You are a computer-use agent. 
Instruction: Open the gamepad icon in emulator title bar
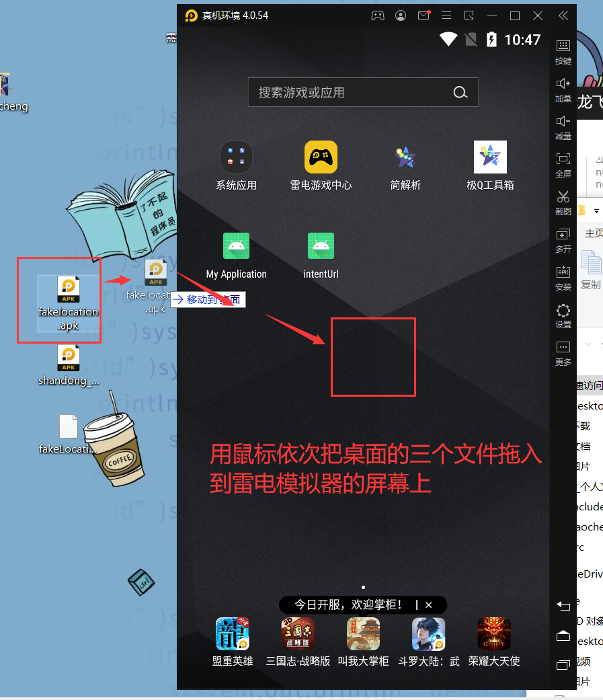coord(378,16)
